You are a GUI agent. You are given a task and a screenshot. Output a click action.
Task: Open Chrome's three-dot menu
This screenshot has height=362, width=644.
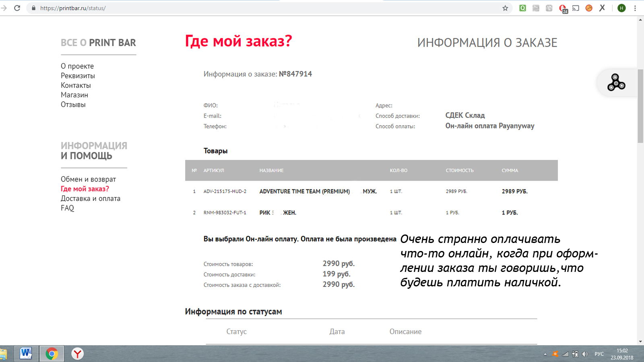click(x=635, y=8)
